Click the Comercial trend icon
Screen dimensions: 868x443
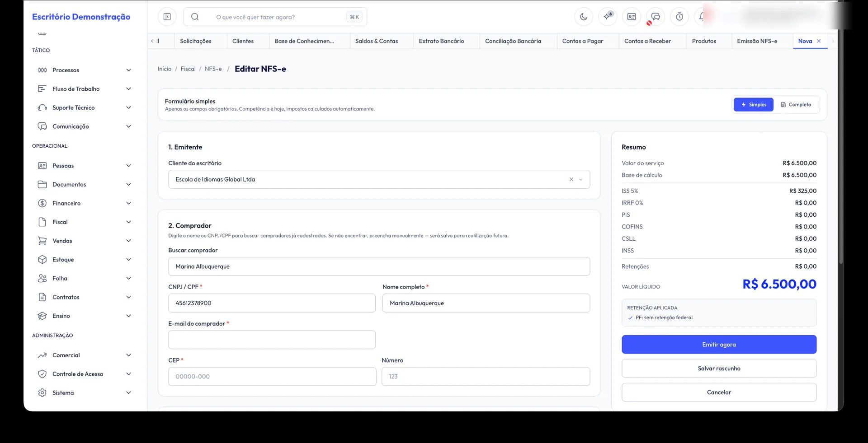click(x=42, y=355)
